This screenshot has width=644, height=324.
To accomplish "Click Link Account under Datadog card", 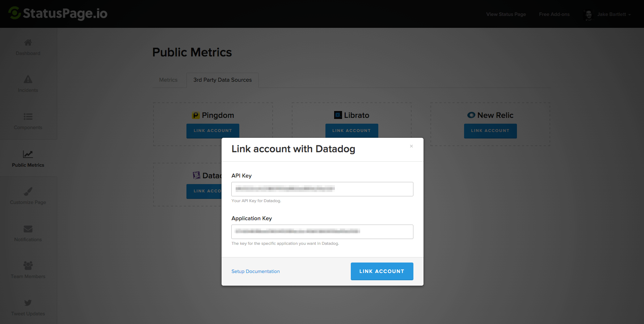I will click(x=204, y=191).
